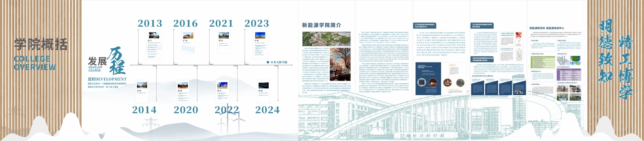Click the 2021 year heading
The height and width of the screenshot is (141, 644).
tap(221, 23)
